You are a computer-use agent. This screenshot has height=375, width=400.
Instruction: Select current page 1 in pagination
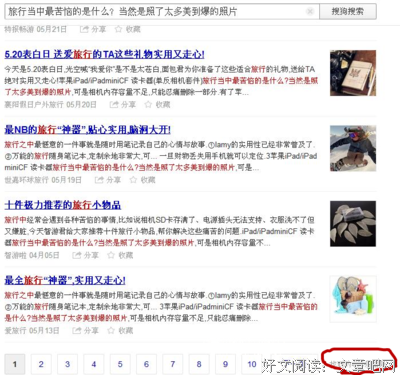pyautogui.click(x=15, y=364)
